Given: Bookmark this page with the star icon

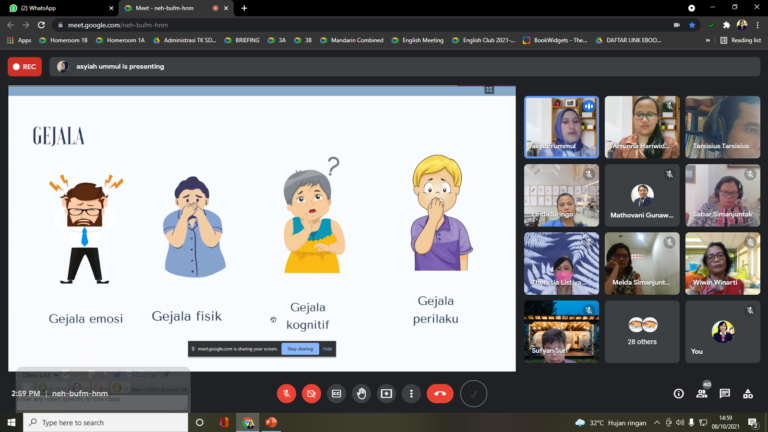Looking at the screenshot, I should pos(692,24).
